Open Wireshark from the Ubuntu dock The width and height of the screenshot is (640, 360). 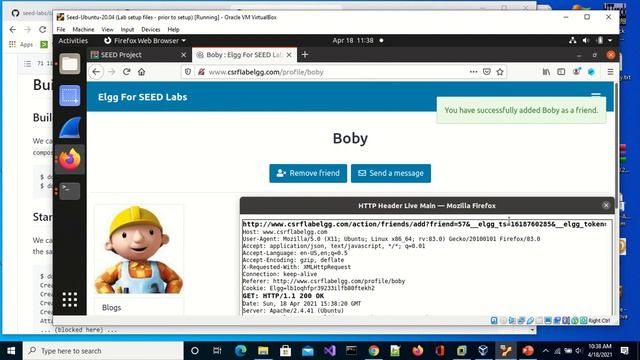(70, 128)
